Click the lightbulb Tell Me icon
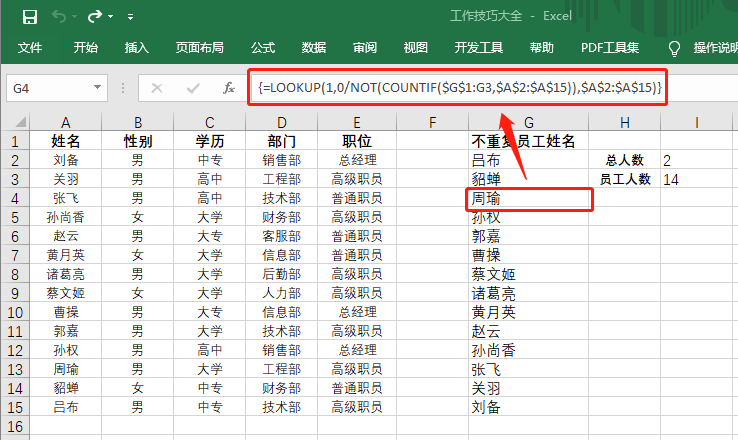This screenshot has height=440, width=738. [x=674, y=48]
